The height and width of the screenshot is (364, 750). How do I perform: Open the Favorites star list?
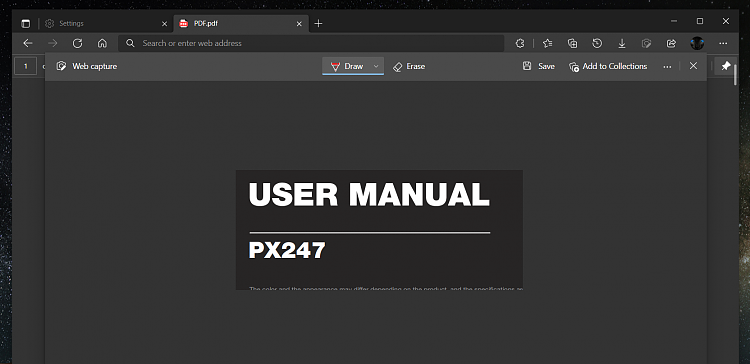[548, 44]
